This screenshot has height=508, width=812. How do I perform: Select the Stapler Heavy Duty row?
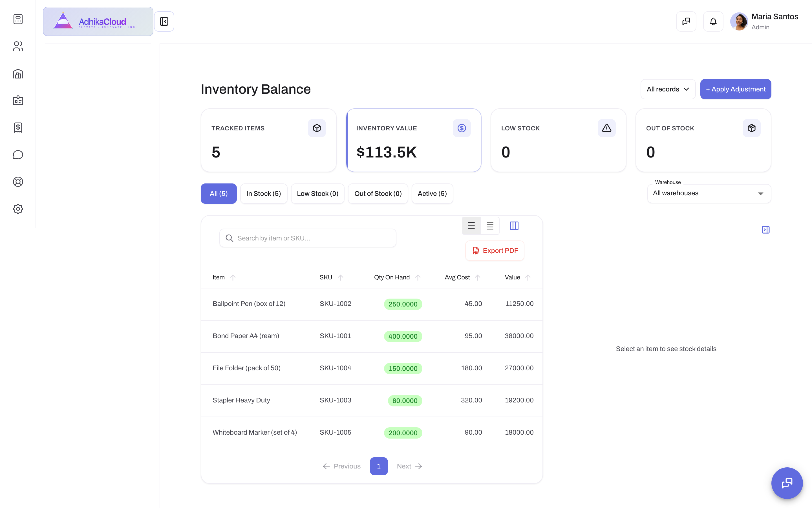click(x=372, y=400)
